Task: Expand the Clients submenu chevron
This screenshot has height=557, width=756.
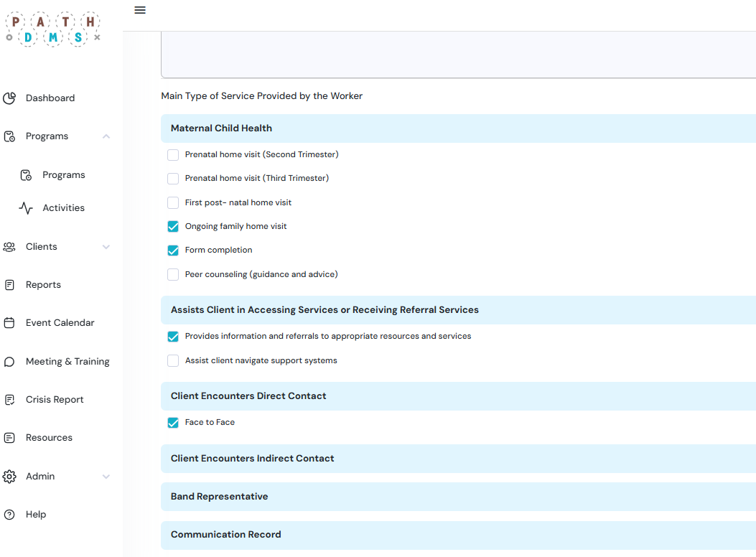Action: pyautogui.click(x=106, y=247)
